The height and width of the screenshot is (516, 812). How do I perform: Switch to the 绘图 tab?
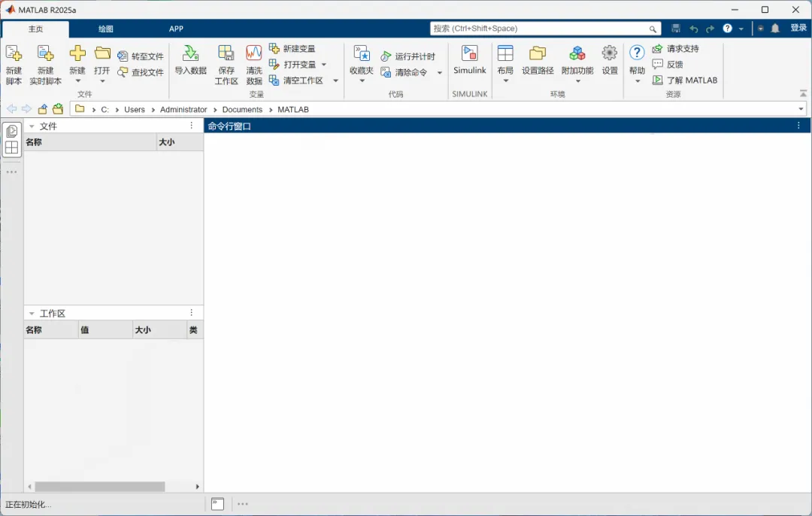pyautogui.click(x=106, y=29)
